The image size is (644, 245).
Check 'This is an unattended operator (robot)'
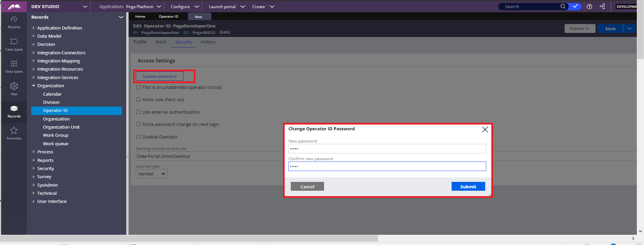pyautogui.click(x=138, y=87)
